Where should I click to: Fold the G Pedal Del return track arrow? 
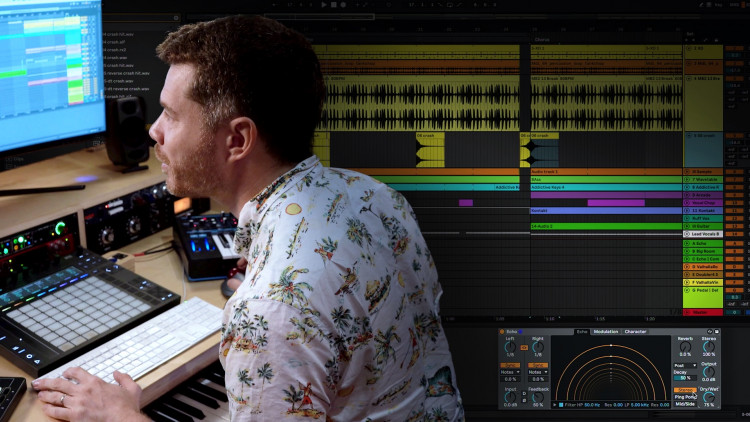[688, 290]
